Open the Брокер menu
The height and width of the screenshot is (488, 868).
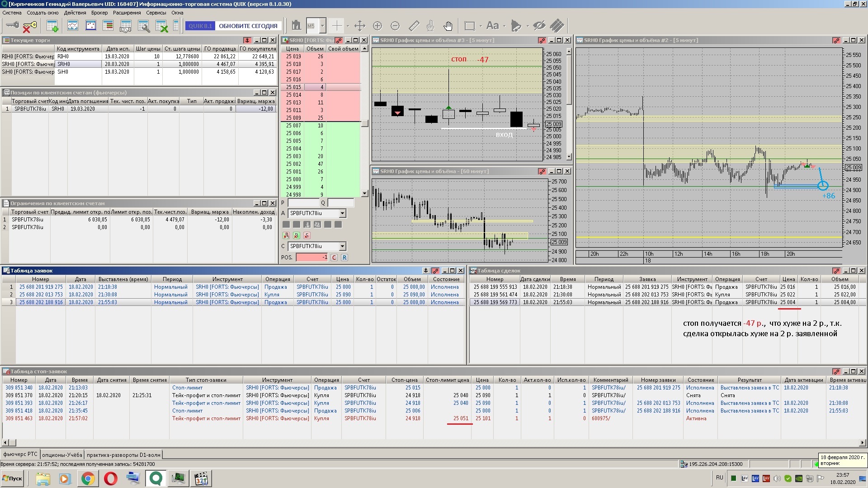tap(99, 13)
